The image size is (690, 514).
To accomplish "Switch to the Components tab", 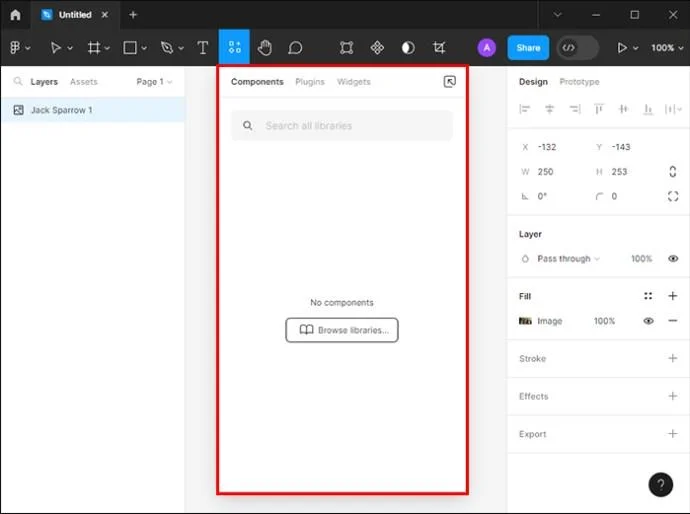I will [257, 81].
